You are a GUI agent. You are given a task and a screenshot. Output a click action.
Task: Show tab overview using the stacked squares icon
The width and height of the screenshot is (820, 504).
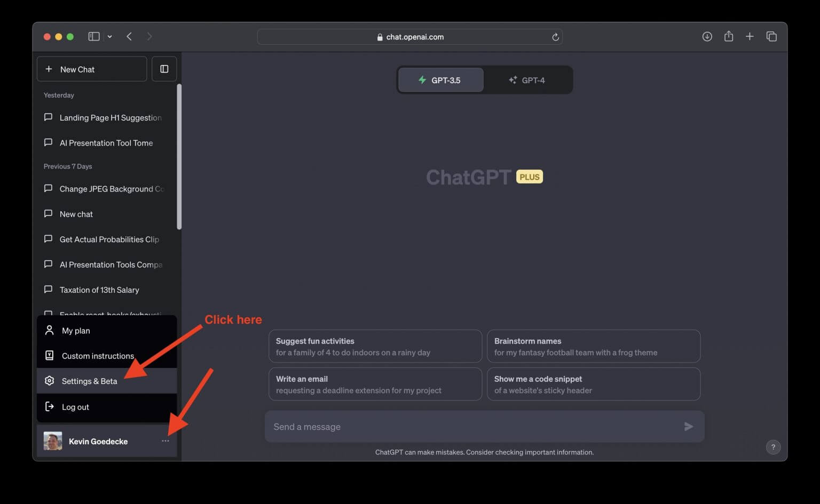(x=771, y=36)
